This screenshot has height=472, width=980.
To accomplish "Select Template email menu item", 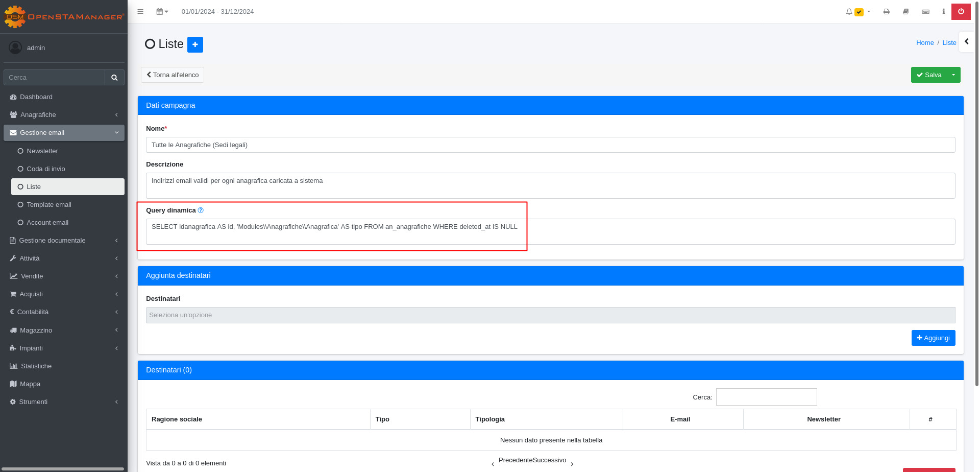I will click(49, 205).
